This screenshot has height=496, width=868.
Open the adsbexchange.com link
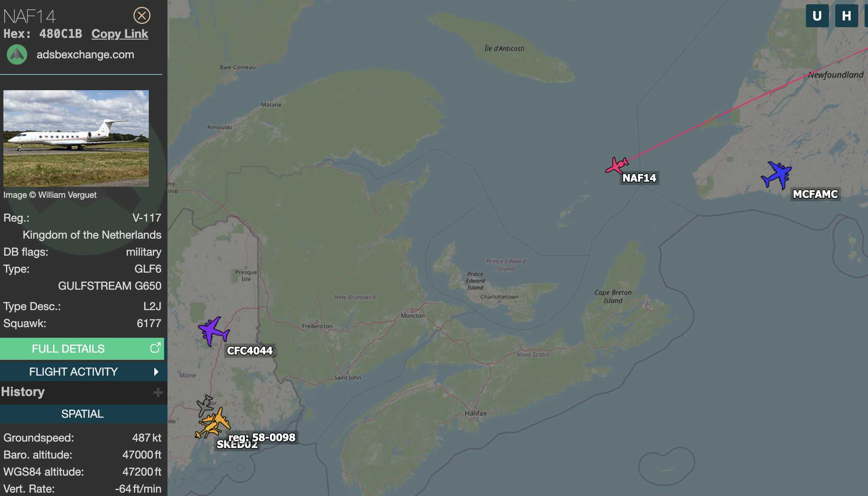tap(85, 54)
